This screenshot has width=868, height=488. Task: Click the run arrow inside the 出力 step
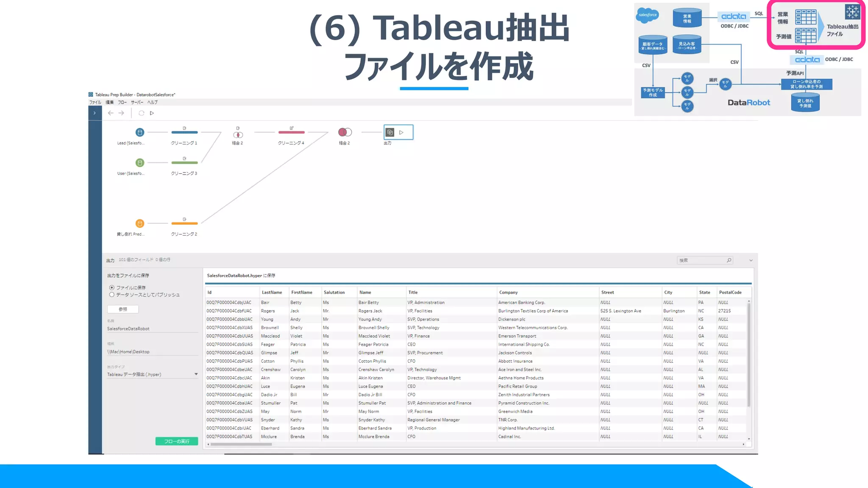click(x=401, y=132)
